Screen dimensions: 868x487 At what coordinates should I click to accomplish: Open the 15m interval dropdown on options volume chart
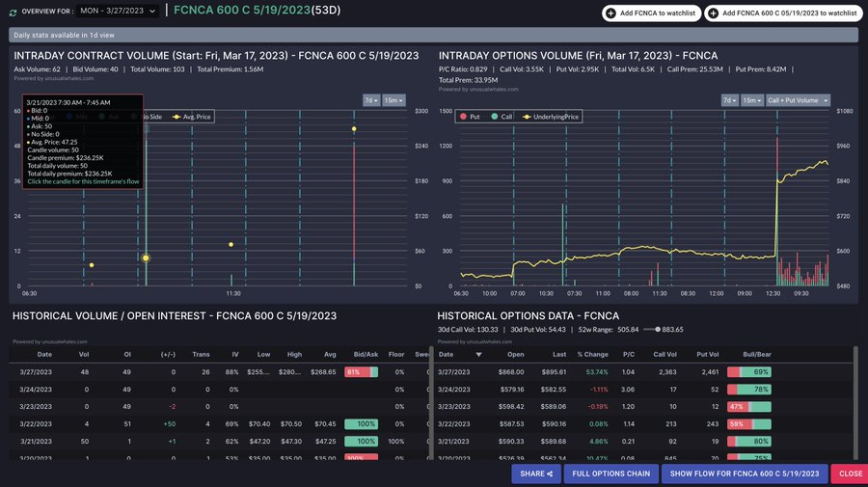pos(752,100)
